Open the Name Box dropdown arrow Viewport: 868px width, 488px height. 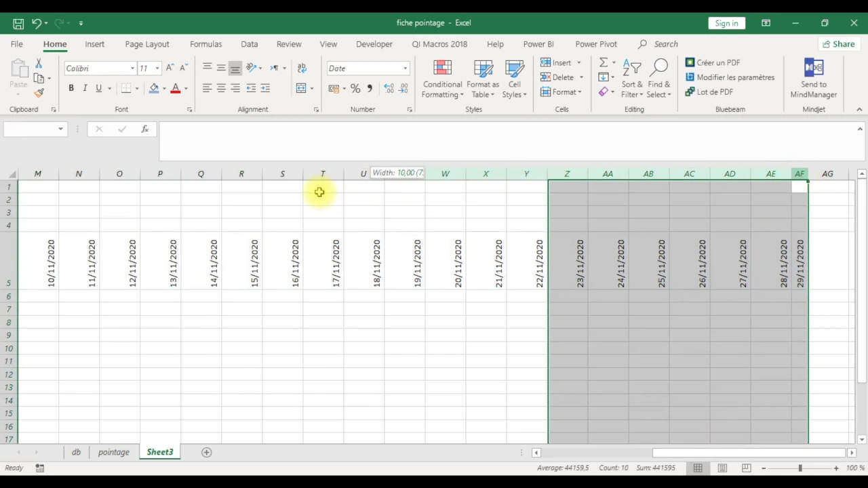(x=60, y=129)
